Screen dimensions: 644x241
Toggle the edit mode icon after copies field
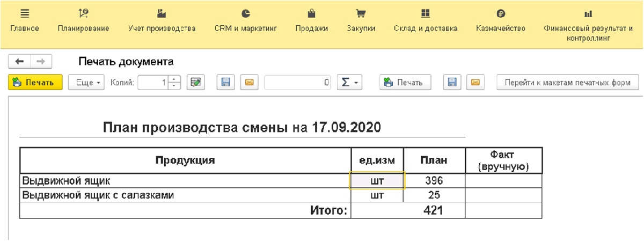pyautogui.click(x=195, y=83)
